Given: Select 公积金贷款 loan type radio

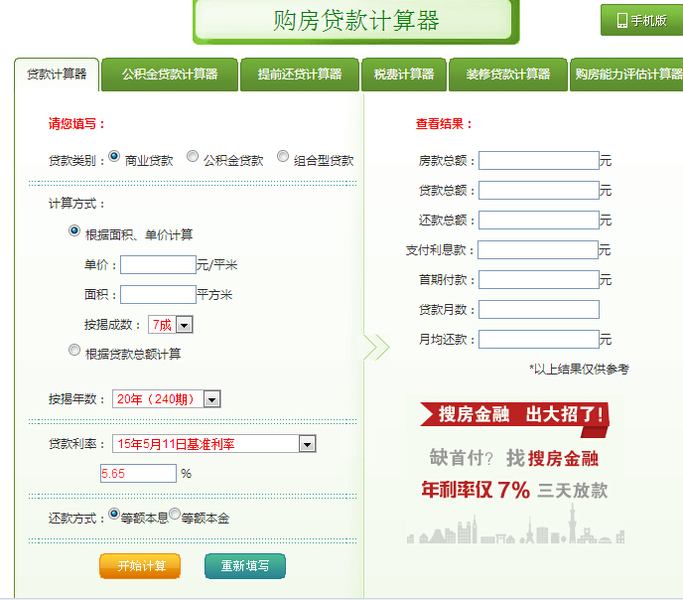Looking at the screenshot, I should pos(193,156).
